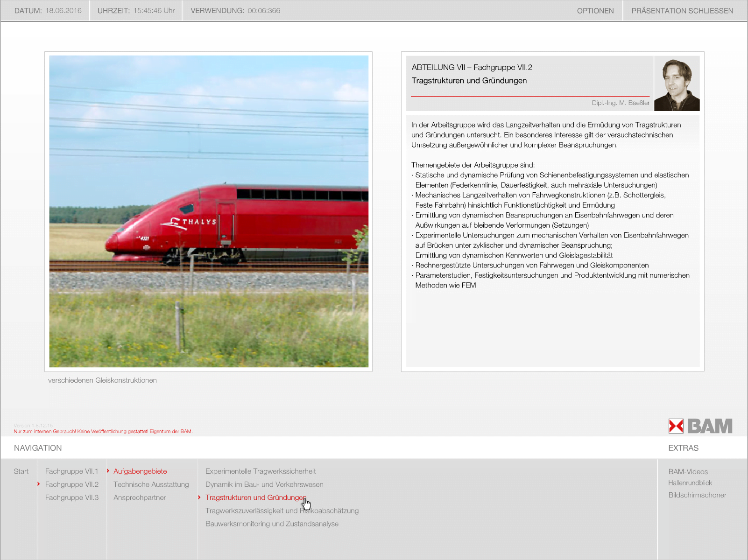Image resolution: width=748 pixels, height=560 pixels.
Task: Open Bauwerksmonitoring und Zustandsanalyse
Action: point(272,524)
